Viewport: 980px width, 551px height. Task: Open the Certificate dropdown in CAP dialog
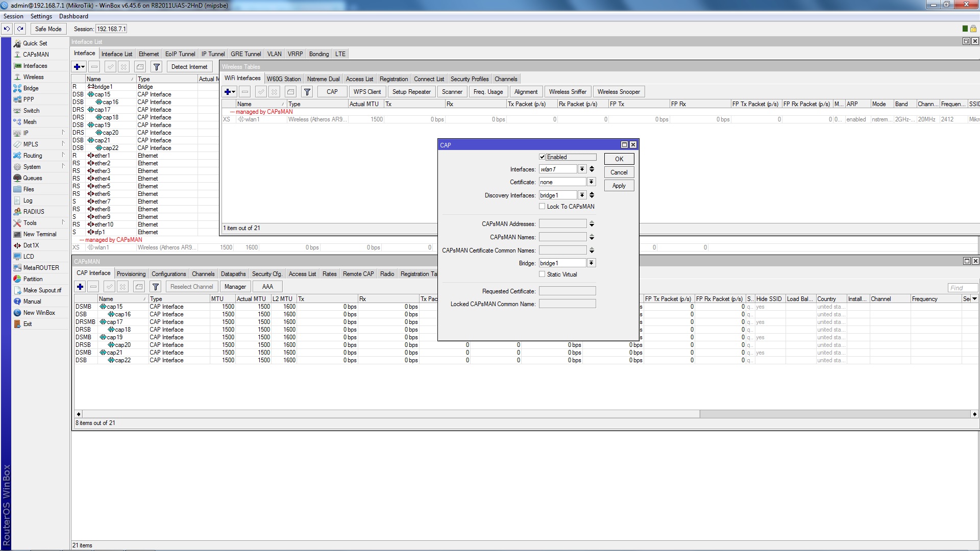(591, 182)
